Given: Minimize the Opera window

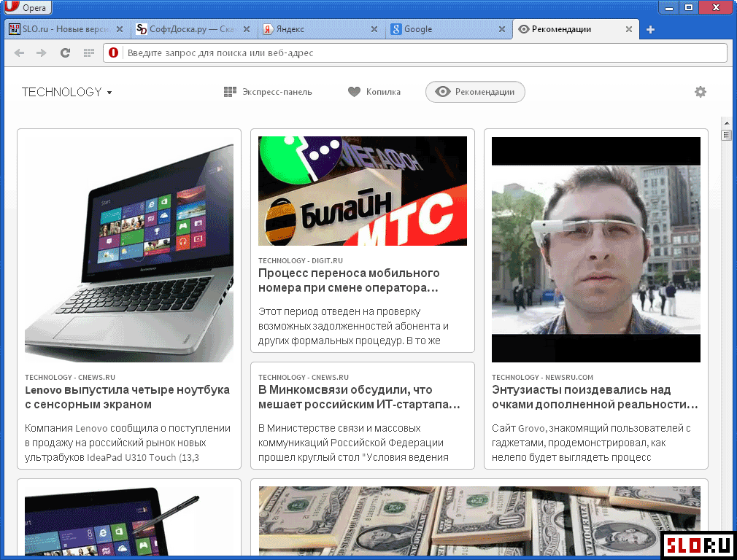Looking at the screenshot, I should [x=669, y=7].
